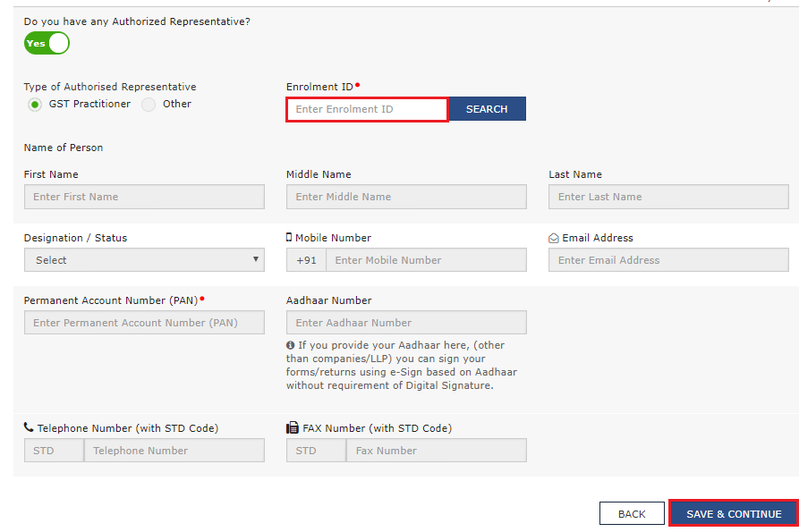This screenshot has height=532, width=799.
Task: Turn off the Authorized Representative Yes toggle
Action: (47, 43)
